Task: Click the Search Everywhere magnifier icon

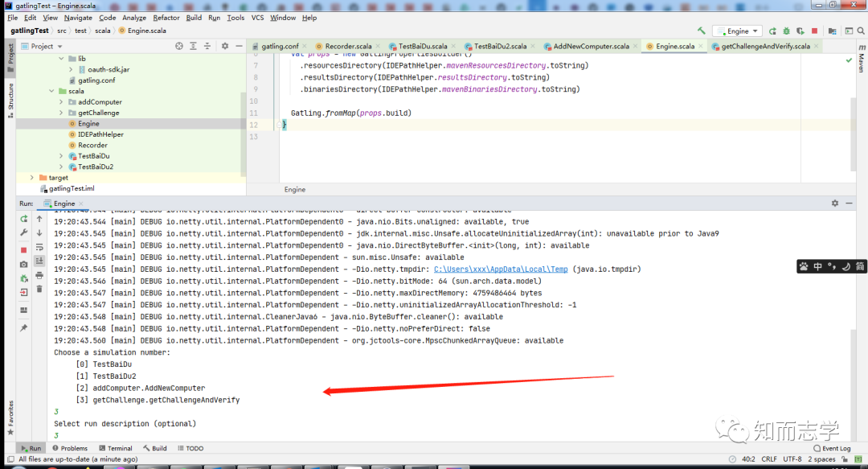Action: (x=861, y=31)
